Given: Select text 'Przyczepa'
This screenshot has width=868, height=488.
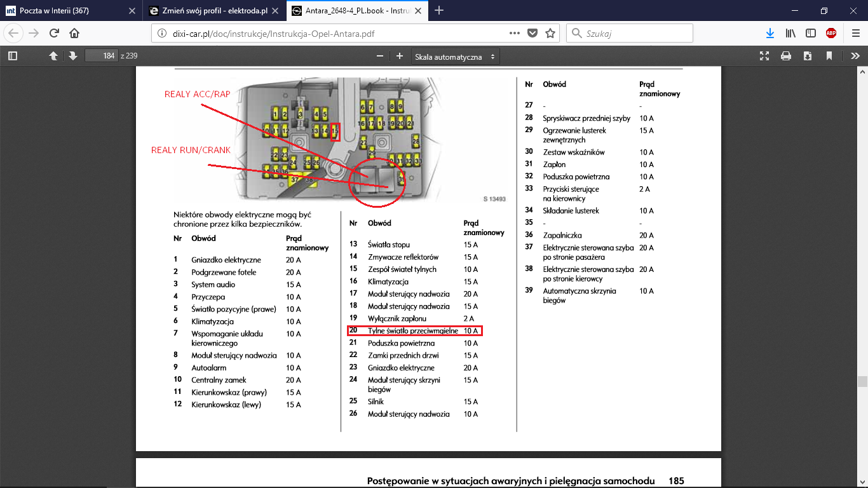Looking at the screenshot, I should [x=208, y=297].
